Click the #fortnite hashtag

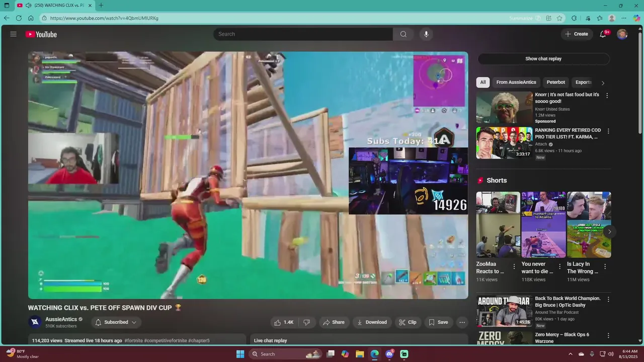pyautogui.click(x=133, y=340)
